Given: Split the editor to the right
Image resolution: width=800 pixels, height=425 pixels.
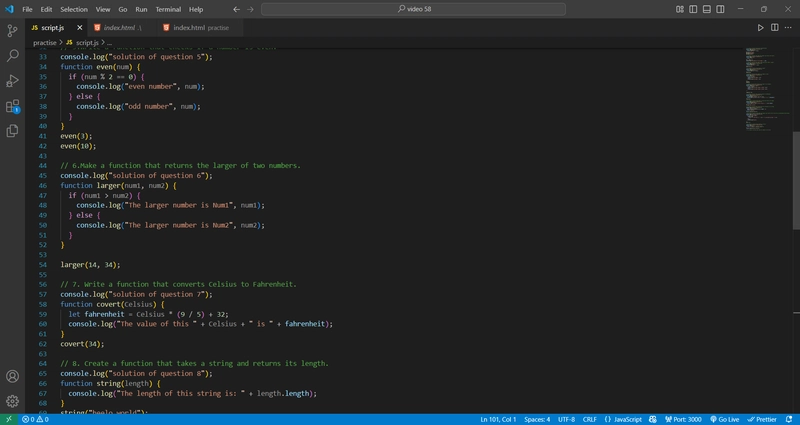Looking at the screenshot, I should coord(774,28).
